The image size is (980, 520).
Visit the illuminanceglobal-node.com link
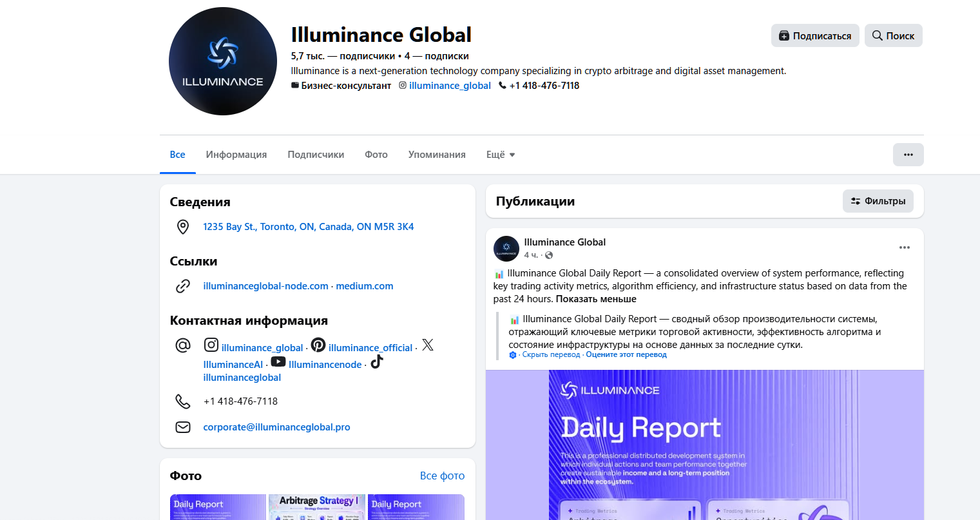coord(265,286)
